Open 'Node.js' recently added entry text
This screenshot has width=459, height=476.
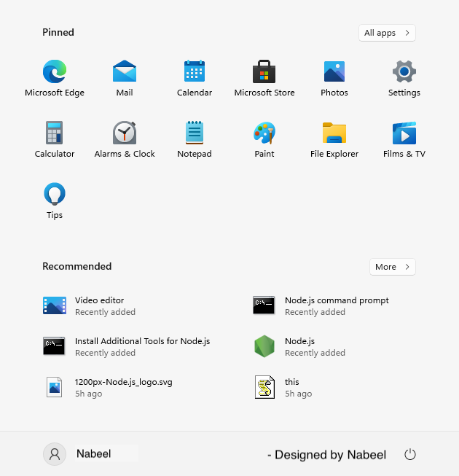(x=299, y=341)
